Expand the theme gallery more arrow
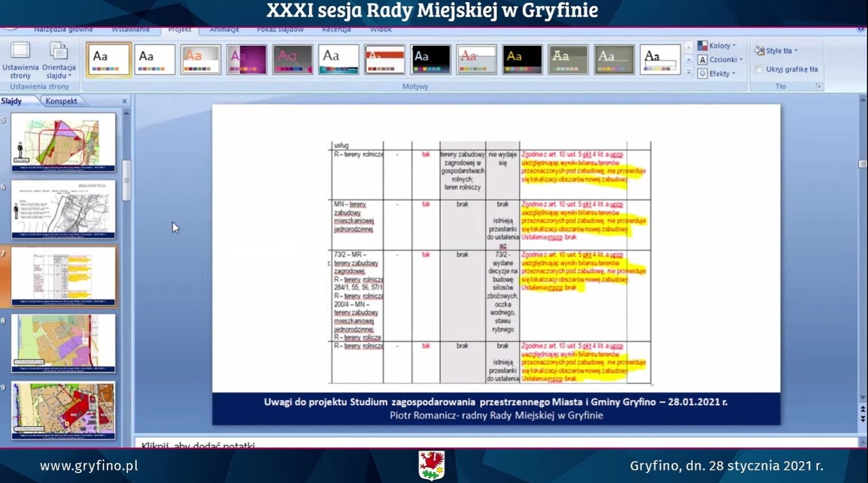The width and height of the screenshot is (868, 483). [689, 73]
